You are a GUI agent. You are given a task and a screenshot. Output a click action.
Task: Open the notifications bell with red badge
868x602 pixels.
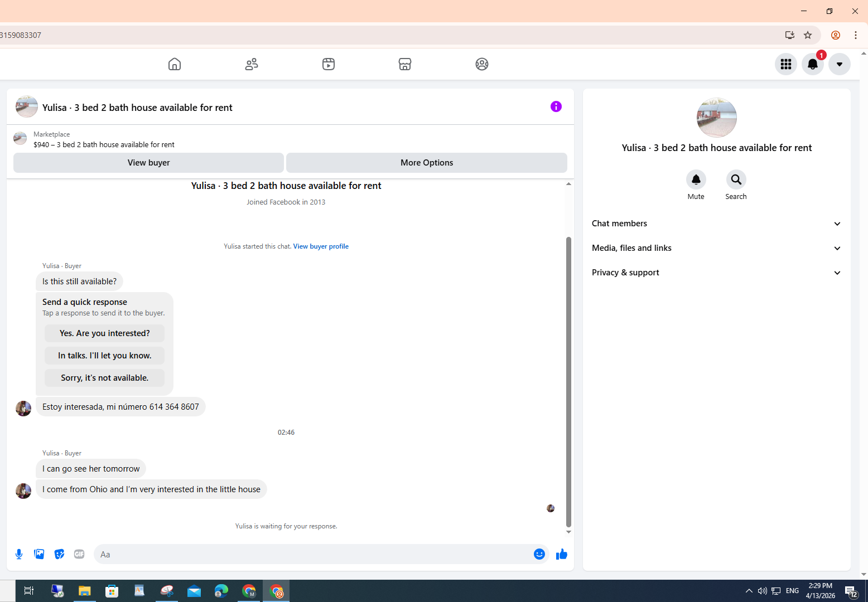[x=813, y=64]
